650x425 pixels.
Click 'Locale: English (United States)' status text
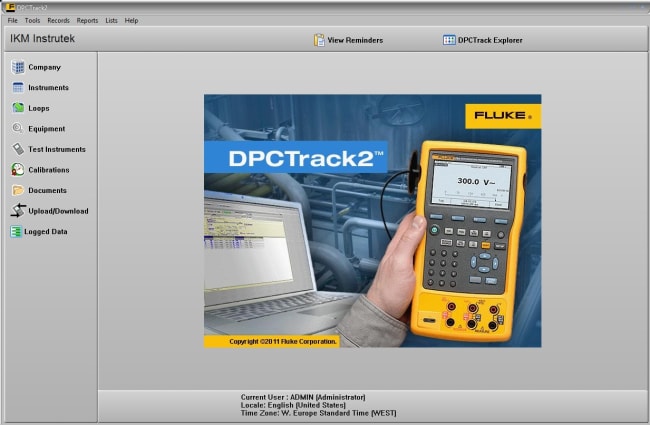point(293,405)
